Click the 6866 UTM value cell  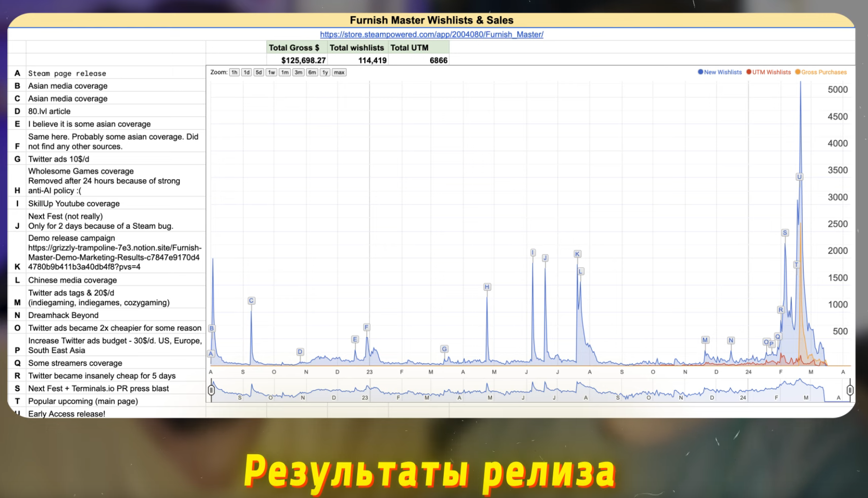[x=419, y=60]
